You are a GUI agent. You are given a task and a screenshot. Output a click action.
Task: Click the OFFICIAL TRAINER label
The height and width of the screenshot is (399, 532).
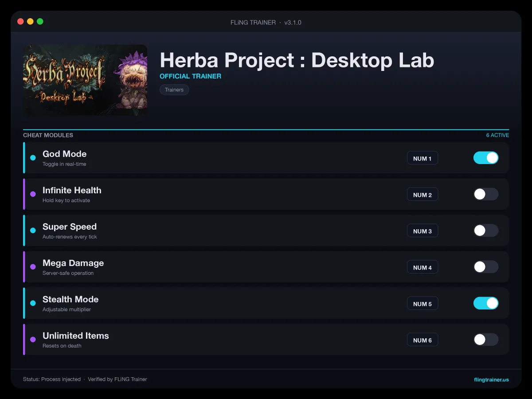point(190,76)
